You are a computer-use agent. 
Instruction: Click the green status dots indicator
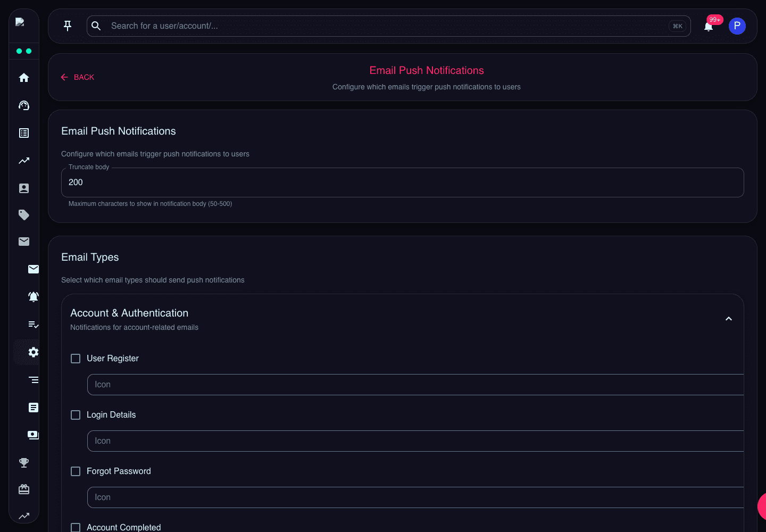[24, 51]
